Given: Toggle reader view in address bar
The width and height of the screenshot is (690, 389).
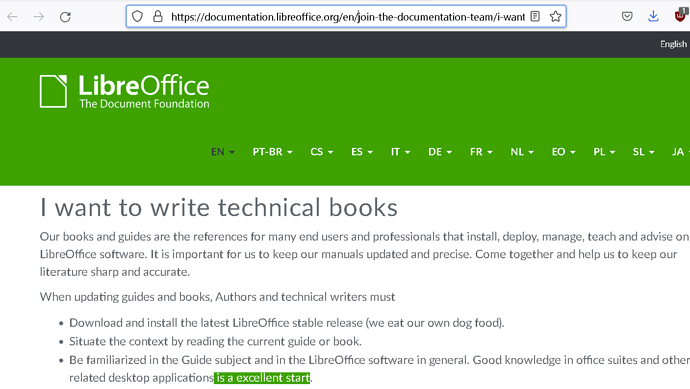Looking at the screenshot, I should point(535,17).
